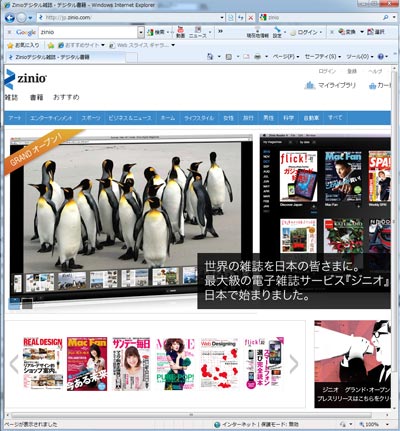Screen dimensions: 400x431
Task: Click the penguin banner image
Action: tap(131, 207)
